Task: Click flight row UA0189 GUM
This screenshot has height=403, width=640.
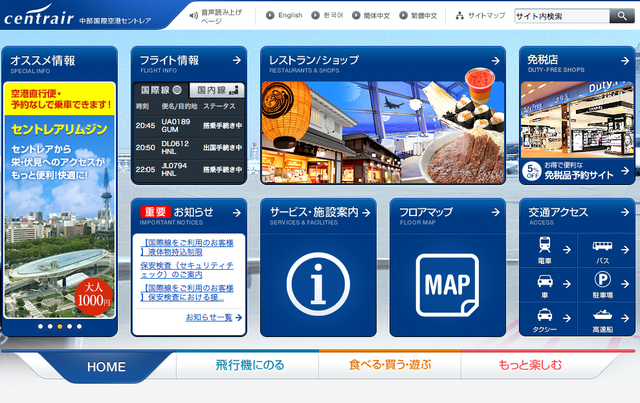Action: click(x=189, y=125)
